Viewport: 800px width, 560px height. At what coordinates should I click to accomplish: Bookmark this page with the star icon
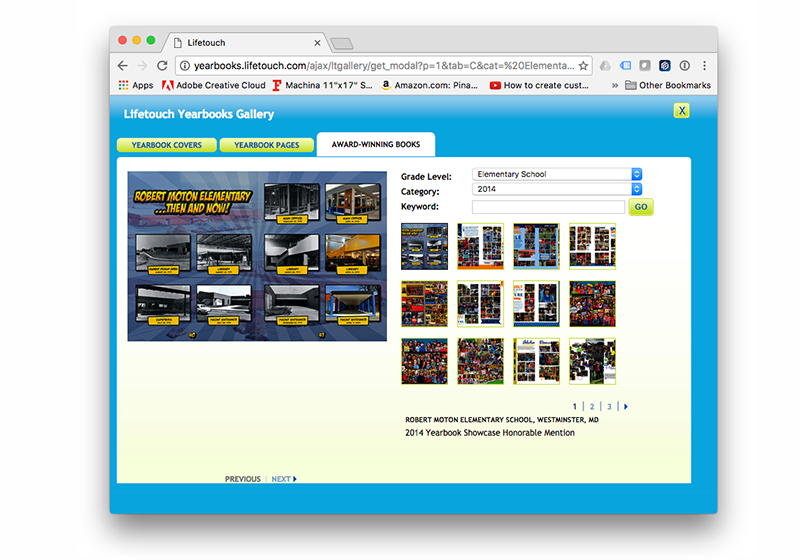pyautogui.click(x=583, y=66)
